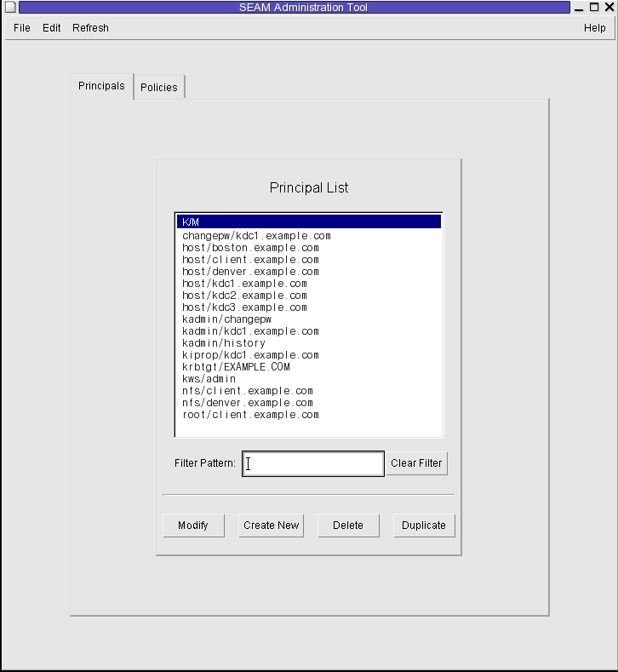Select host/boston.example.com in the list
The height and width of the screenshot is (672, 618).
[x=309, y=248]
